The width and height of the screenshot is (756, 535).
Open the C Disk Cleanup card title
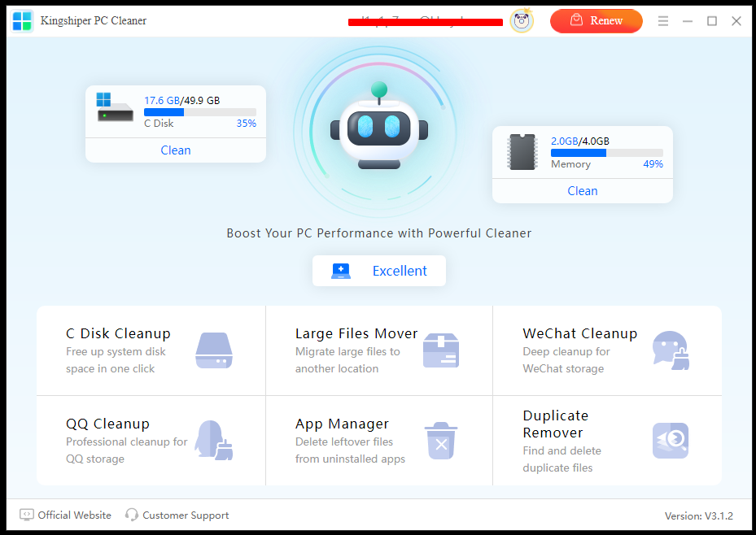pyautogui.click(x=118, y=333)
